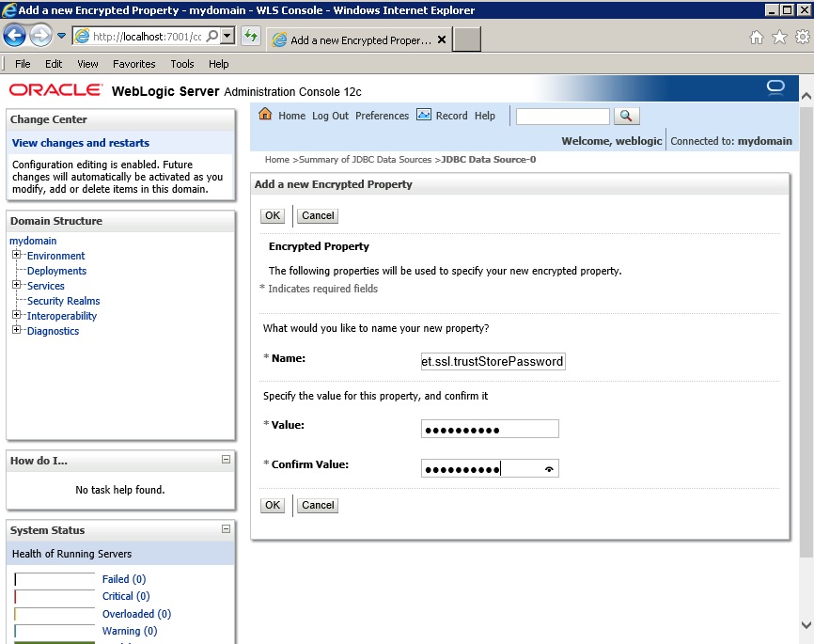Open Security Realms in Domain Structure
This screenshot has width=814, height=644.
point(63,301)
